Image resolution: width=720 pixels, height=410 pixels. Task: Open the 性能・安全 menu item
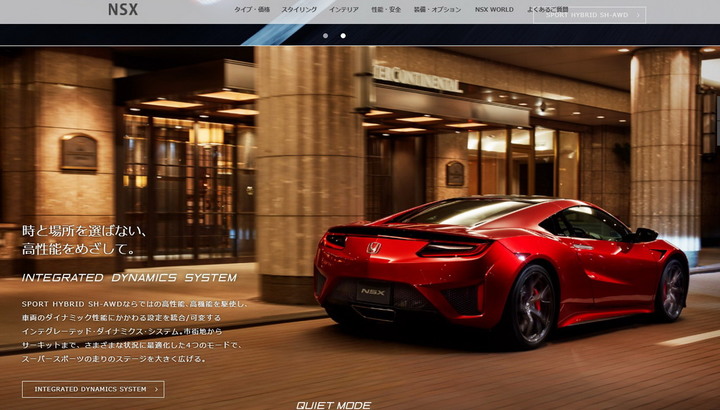click(x=386, y=10)
